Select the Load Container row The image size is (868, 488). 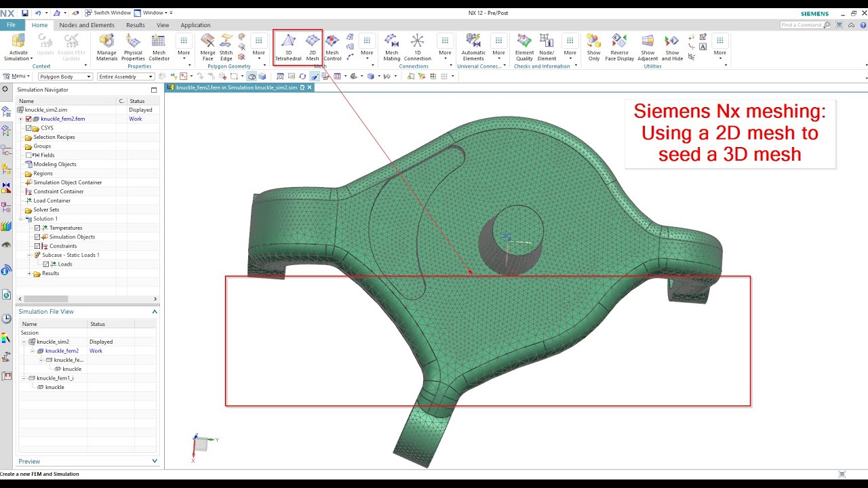tap(52, 201)
